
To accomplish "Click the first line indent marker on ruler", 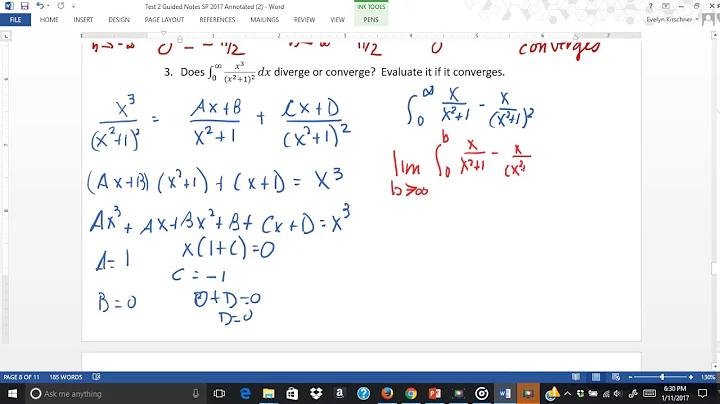I will tap(163, 33).
